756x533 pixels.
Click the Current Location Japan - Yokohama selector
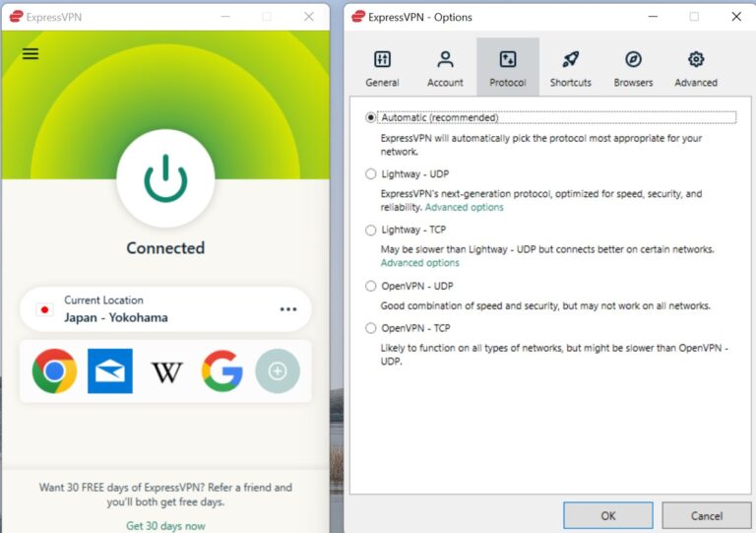click(x=165, y=309)
